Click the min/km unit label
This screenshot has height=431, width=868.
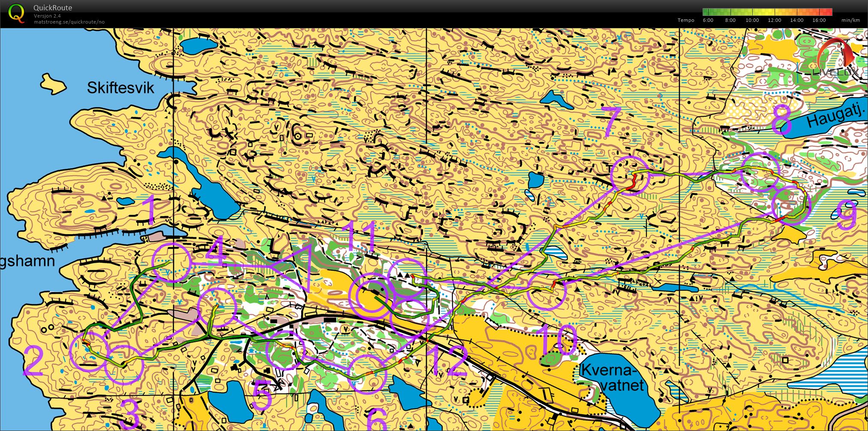850,20
